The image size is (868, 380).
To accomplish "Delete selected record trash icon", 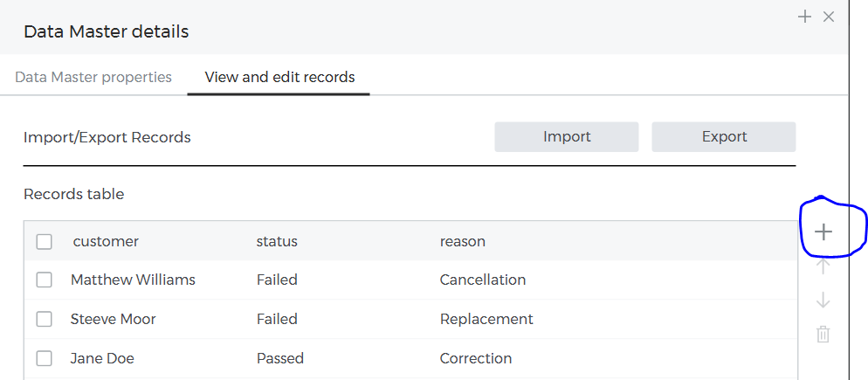I will coord(823,334).
